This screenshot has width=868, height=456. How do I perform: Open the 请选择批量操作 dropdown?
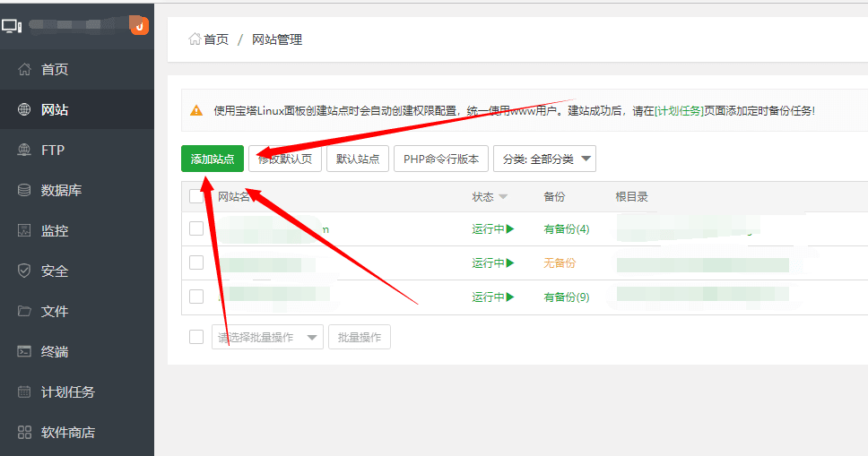267,337
